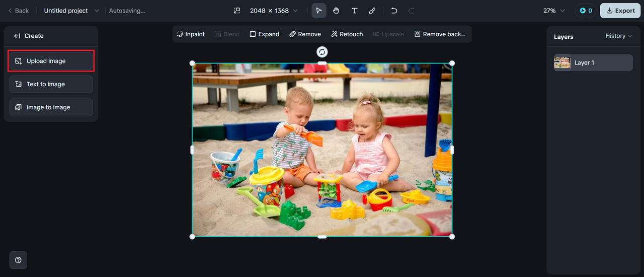The height and width of the screenshot is (277, 644).
Task: Click the Autosaving... status text
Action: (127, 11)
